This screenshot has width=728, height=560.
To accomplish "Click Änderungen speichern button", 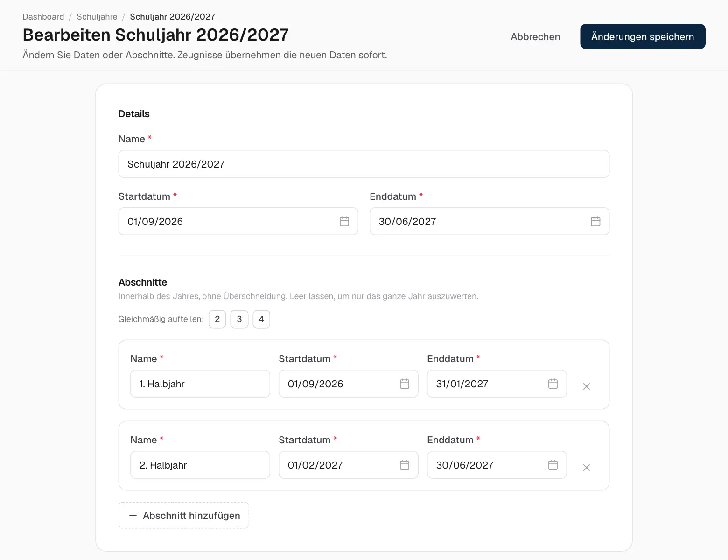I will (643, 36).
